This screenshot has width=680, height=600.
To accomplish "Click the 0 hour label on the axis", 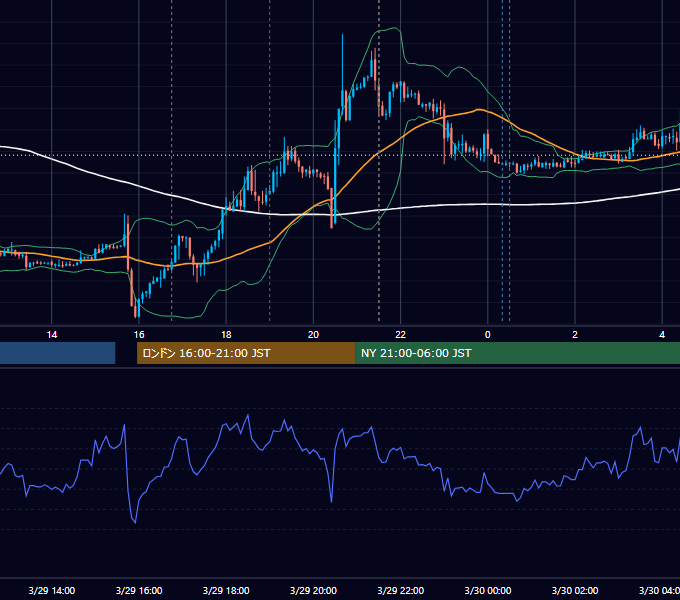I will [487, 335].
